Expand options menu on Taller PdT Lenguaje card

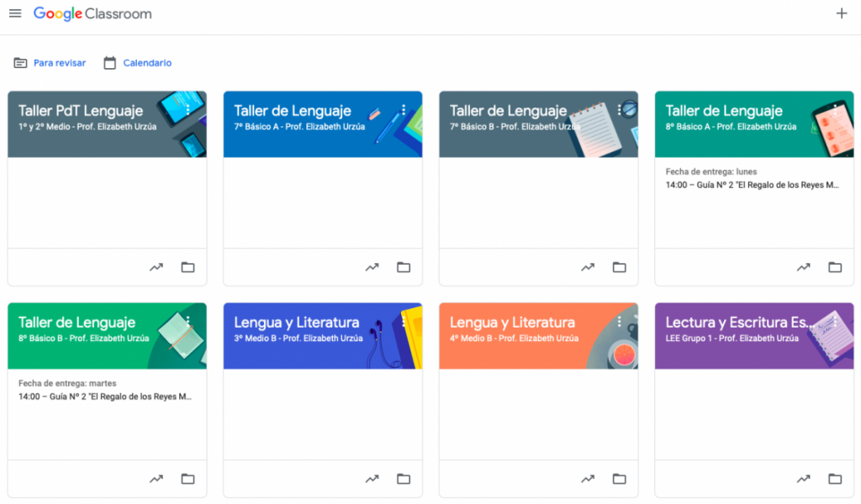click(188, 110)
